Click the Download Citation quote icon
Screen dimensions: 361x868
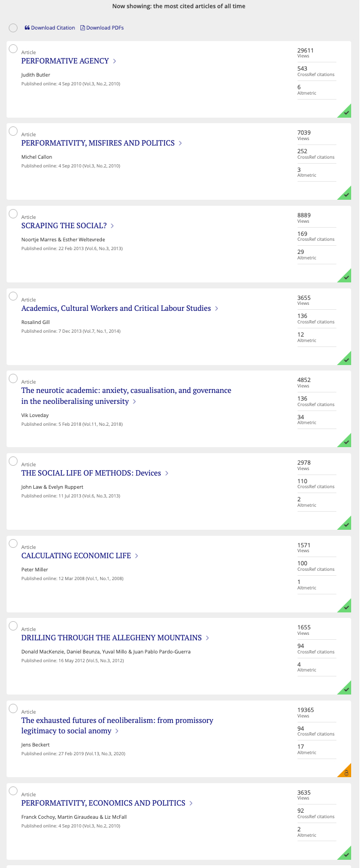pos(27,28)
